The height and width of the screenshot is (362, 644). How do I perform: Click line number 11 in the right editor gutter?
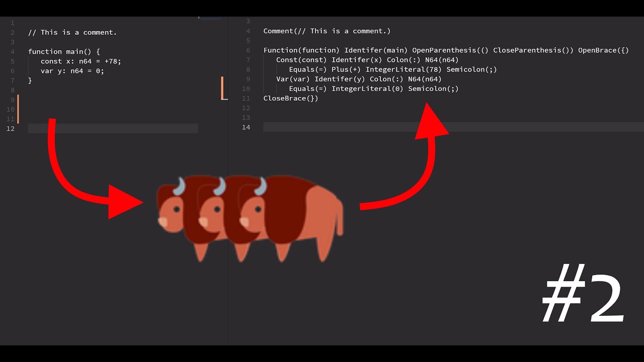(246, 98)
